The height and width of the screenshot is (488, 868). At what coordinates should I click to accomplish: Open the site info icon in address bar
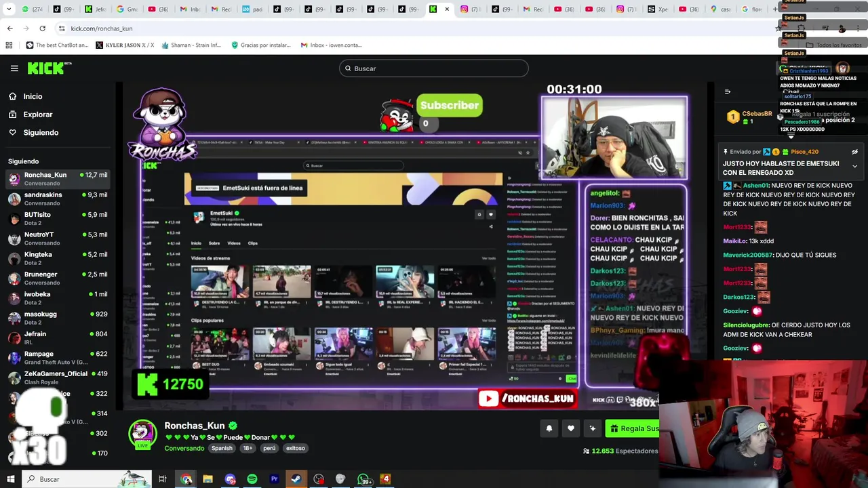pyautogui.click(x=62, y=28)
